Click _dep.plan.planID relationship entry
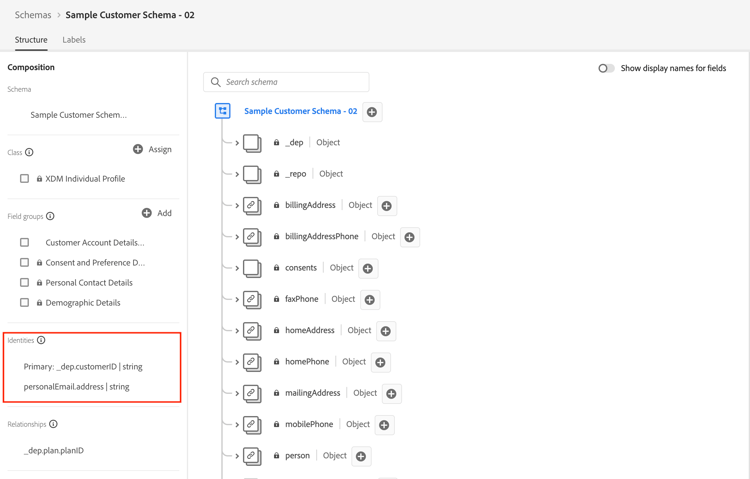This screenshot has width=750, height=479. [54, 450]
